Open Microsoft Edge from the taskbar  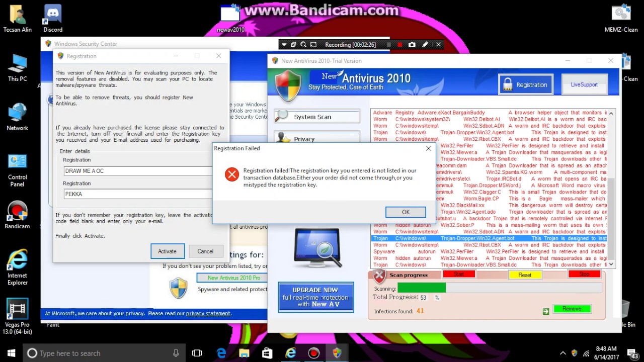[221, 353]
